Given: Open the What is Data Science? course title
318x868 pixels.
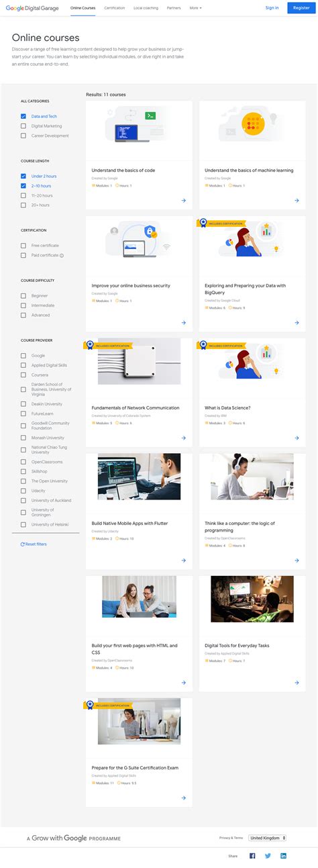Looking at the screenshot, I should pos(227,408).
